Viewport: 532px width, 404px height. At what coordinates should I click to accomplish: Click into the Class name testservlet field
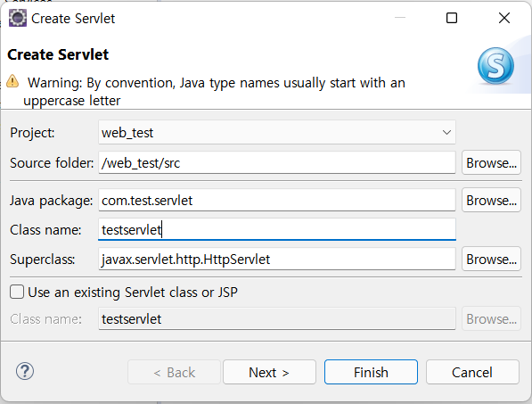pyautogui.click(x=277, y=229)
